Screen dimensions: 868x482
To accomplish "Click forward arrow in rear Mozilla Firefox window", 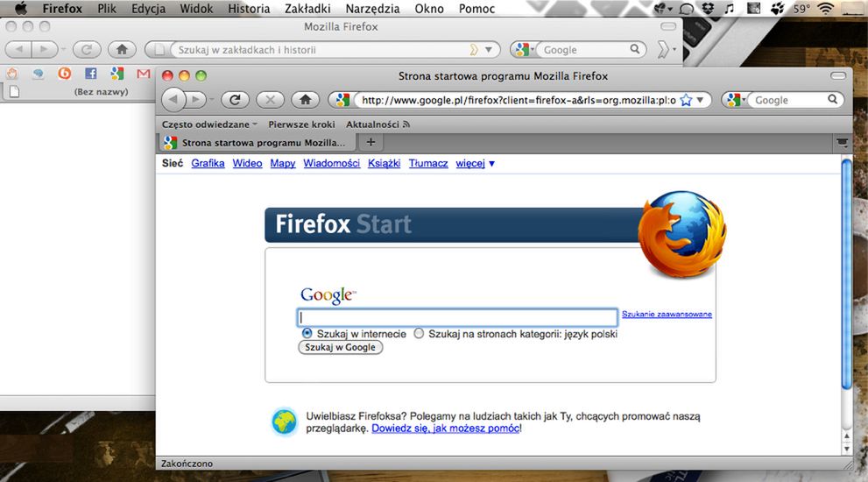I will [45, 50].
